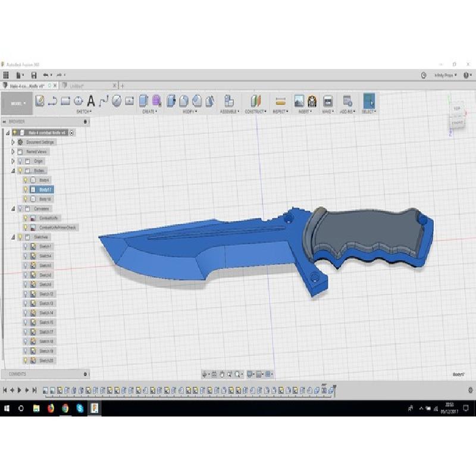Open the CREATE menu
The height and width of the screenshot is (476, 476).
click(x=150, y=111)
